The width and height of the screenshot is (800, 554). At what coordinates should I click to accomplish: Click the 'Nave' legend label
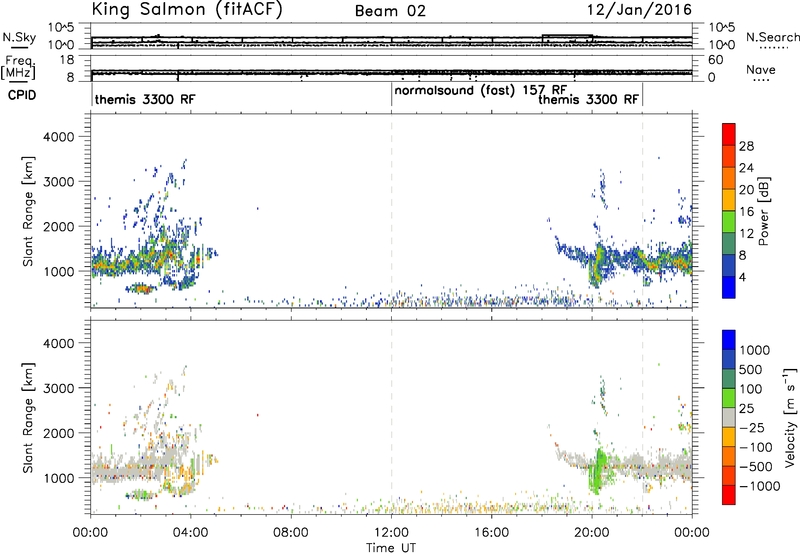click(760, 70)
